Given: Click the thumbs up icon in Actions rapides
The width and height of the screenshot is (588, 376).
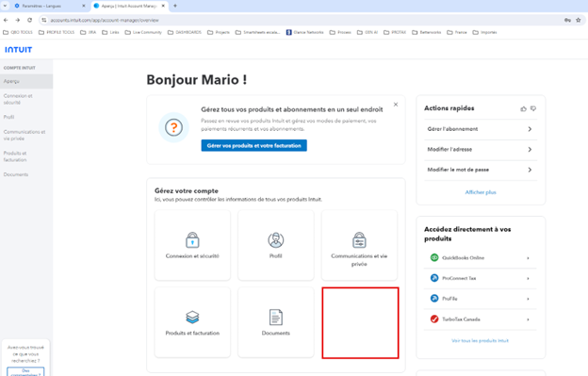Looking at the screenshot, I should tap(524, 108).
